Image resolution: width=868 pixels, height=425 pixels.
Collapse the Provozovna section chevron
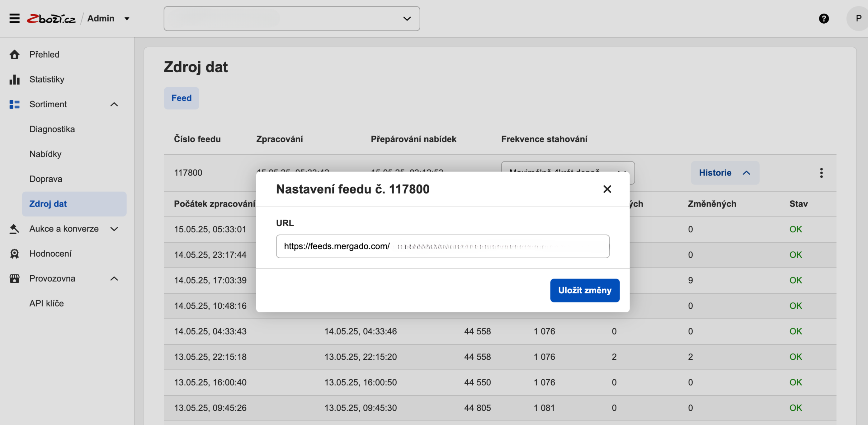pos(114,279)
